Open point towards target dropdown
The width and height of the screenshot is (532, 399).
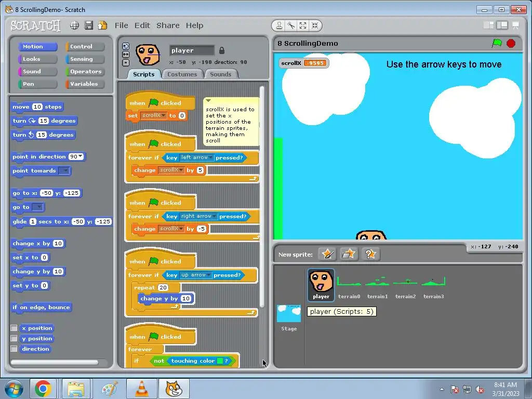(64, 170)
